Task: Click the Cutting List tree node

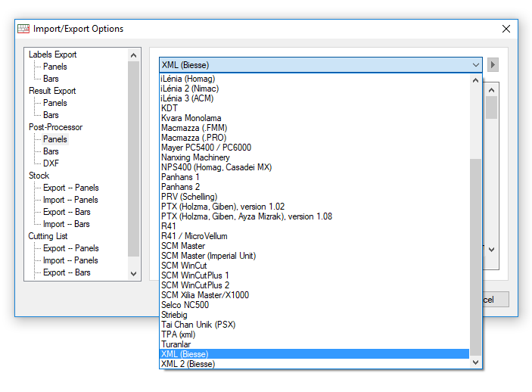Action: tap(48, 236)
